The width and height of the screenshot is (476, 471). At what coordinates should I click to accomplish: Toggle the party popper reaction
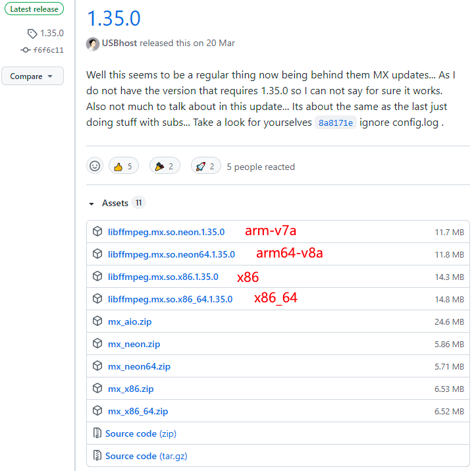coord(165,167)
